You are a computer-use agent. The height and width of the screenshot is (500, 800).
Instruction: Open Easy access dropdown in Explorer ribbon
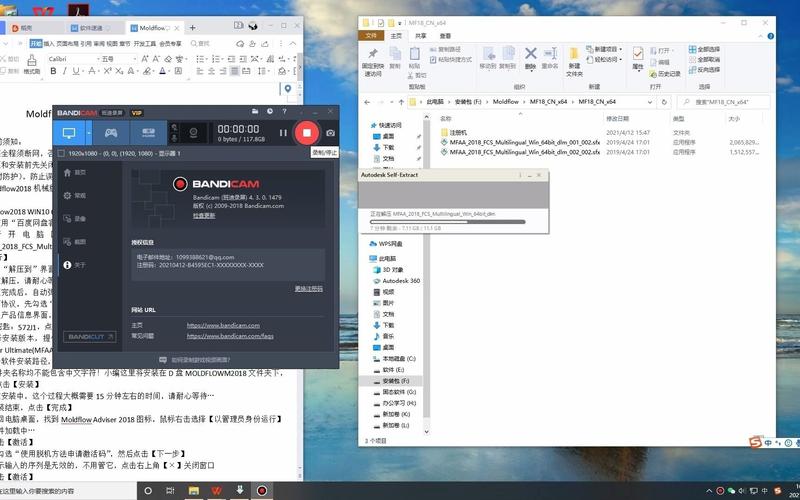[x=605, y=60]
